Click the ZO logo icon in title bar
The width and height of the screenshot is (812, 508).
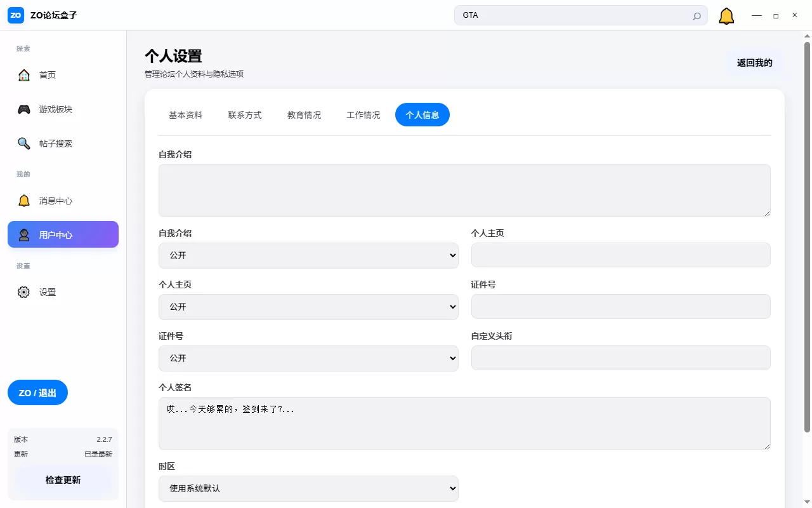[16, 15]
